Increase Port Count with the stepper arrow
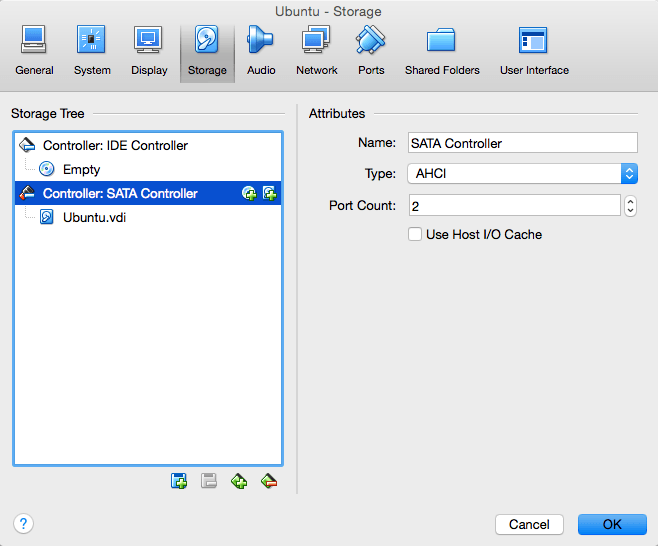This screenshot has width=658, height=546. click(630, 201)
